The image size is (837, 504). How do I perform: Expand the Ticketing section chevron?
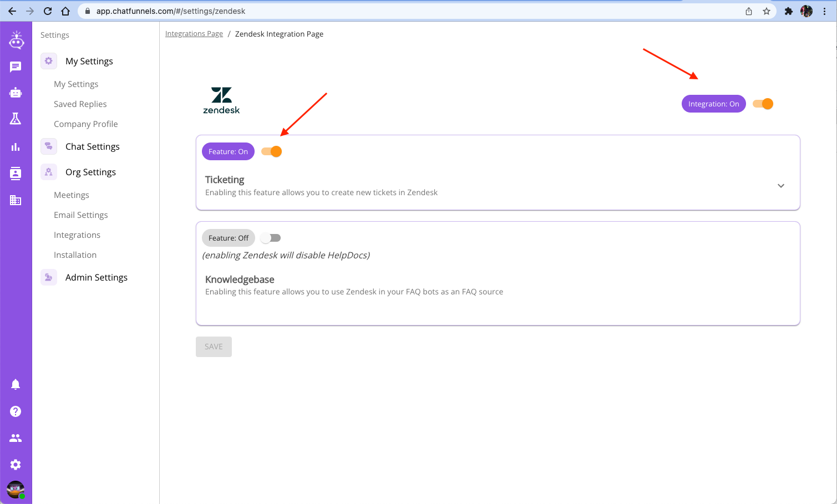pos(781,186)
